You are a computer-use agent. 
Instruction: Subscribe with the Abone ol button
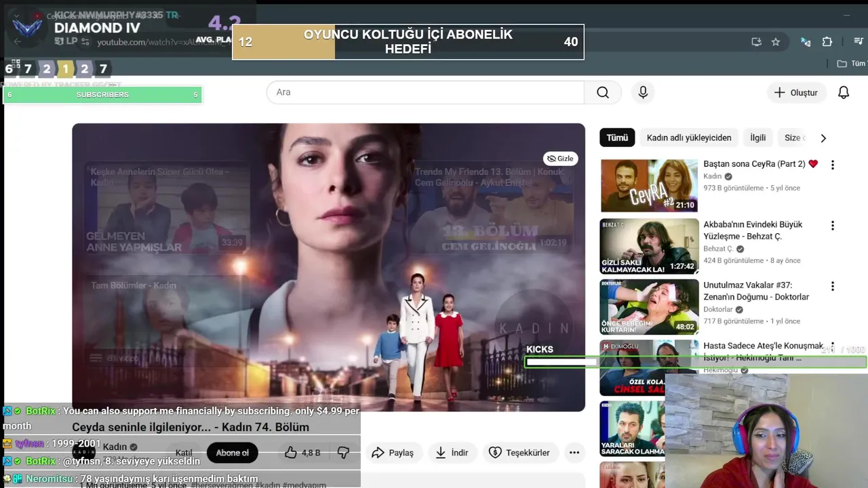pyautogui.click(x=233, y=453)
